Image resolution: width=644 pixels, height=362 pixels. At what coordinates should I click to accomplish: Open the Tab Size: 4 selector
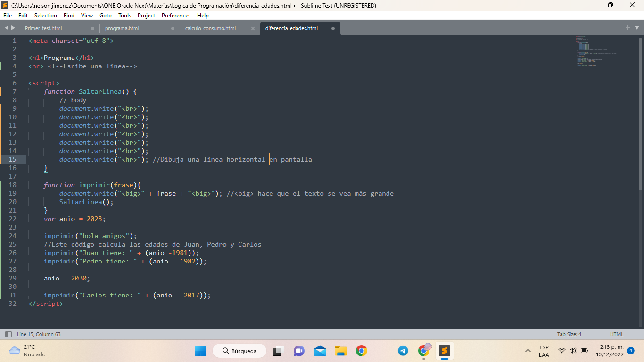tap(569, 334)
